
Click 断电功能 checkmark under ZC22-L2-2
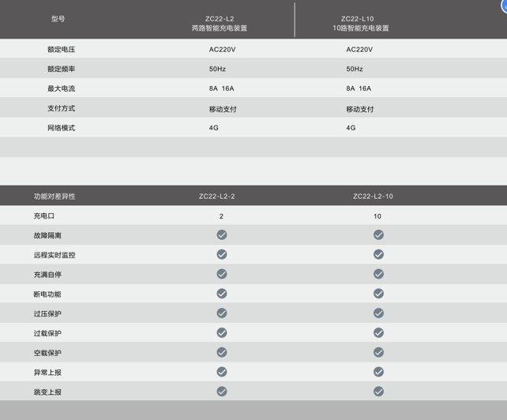[222, 294]
